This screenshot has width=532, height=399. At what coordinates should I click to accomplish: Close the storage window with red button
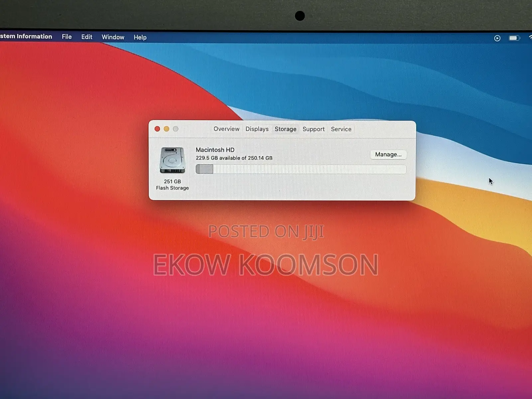(157, 129)
